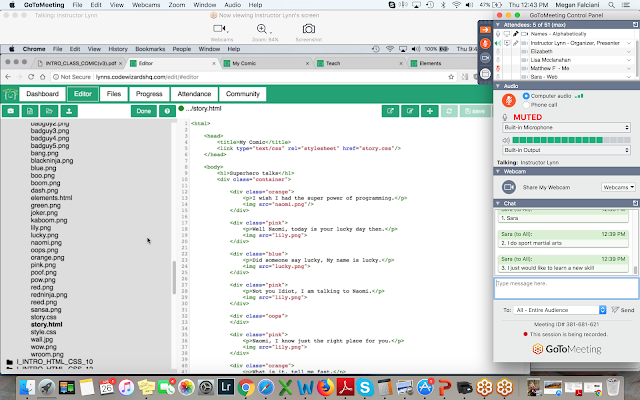Click the green plus icon button
The height and width of the screenshot is (400, 640).
tap(430, 111)
